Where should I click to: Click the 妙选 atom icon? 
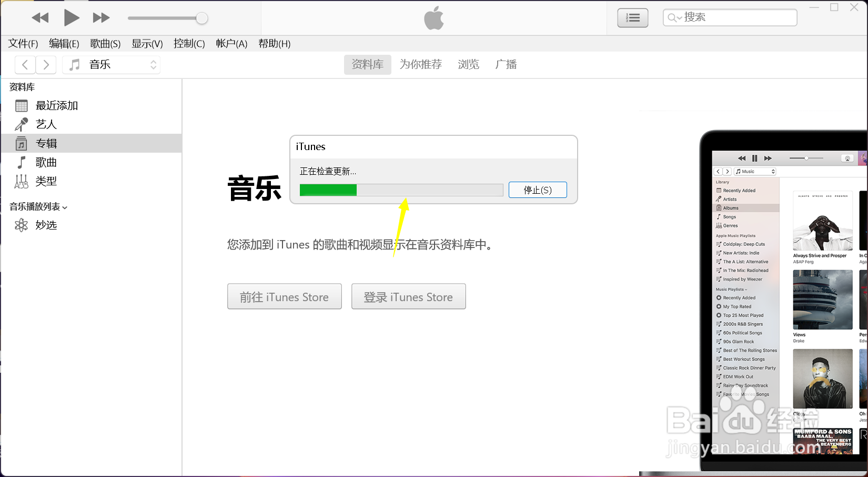point(22,225)
